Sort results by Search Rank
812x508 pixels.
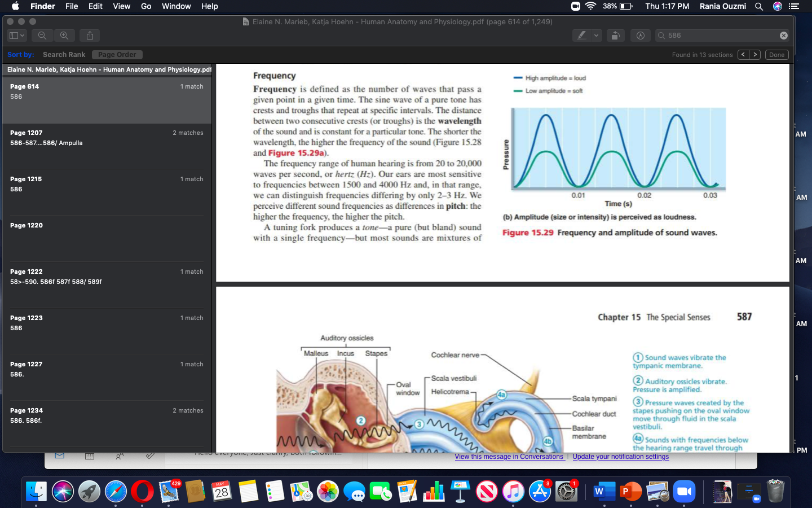(64, 55)
